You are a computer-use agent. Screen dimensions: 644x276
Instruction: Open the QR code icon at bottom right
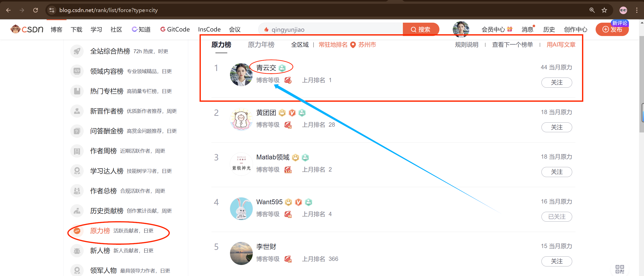click(x=620, y=269)
